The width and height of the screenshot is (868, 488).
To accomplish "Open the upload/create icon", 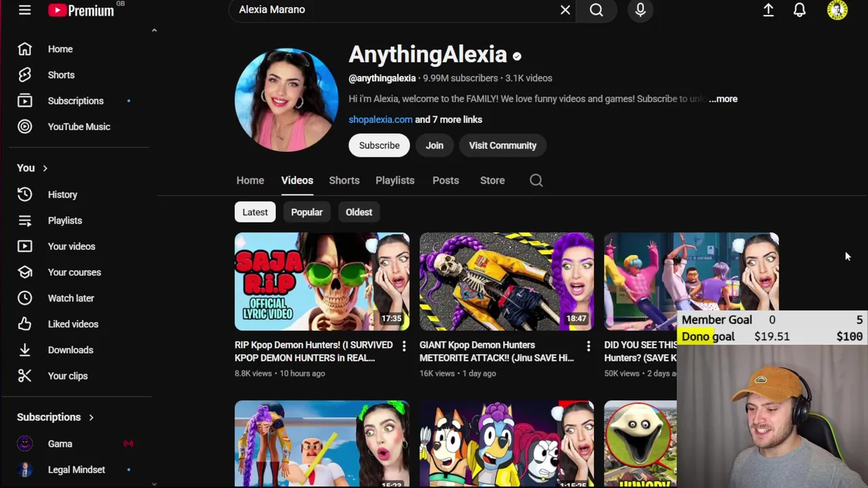I will click(768, 10).
